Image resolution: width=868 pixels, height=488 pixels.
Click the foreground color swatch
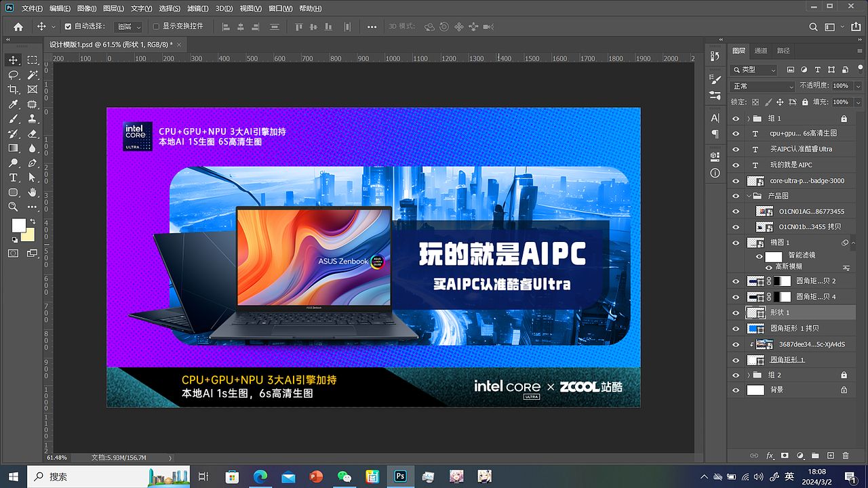tap(18, 226)
